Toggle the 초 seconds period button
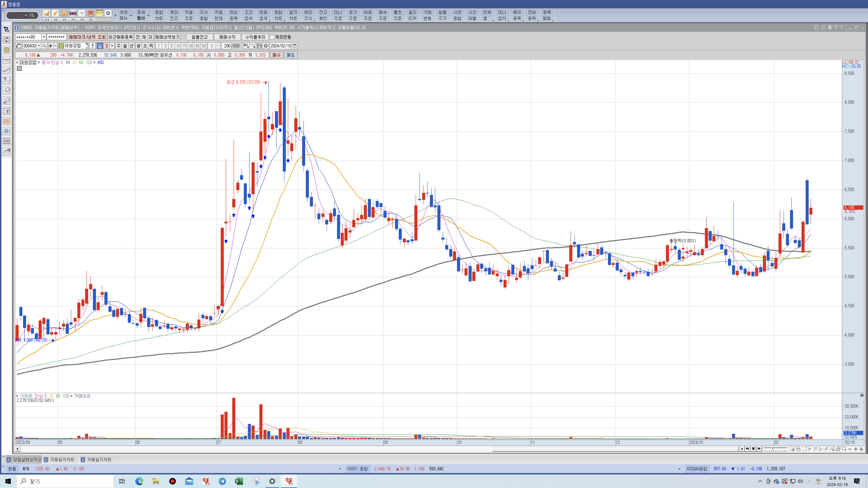Viewport: 868px width, 488px height. [x=145, y=46]
